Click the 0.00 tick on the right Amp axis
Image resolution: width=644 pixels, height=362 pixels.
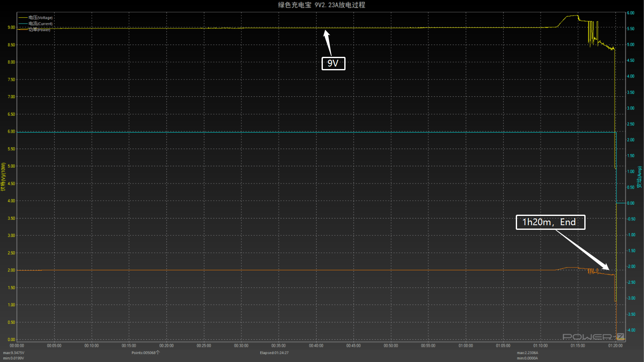point(631,203)
